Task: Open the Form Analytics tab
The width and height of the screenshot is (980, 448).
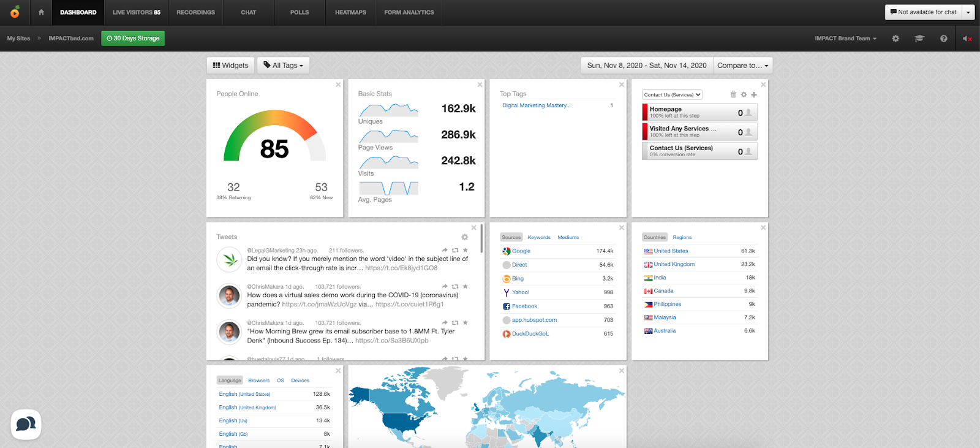Action: pos(409,12)
